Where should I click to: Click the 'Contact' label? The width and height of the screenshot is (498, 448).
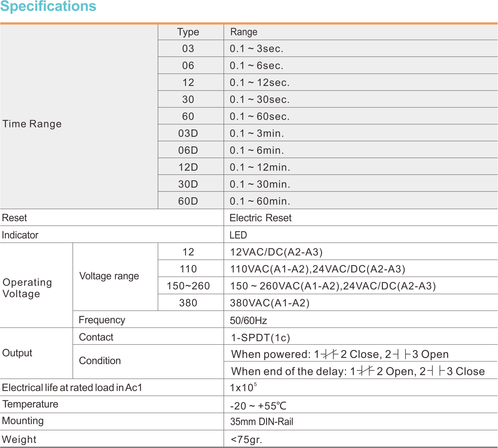point(96,337)
